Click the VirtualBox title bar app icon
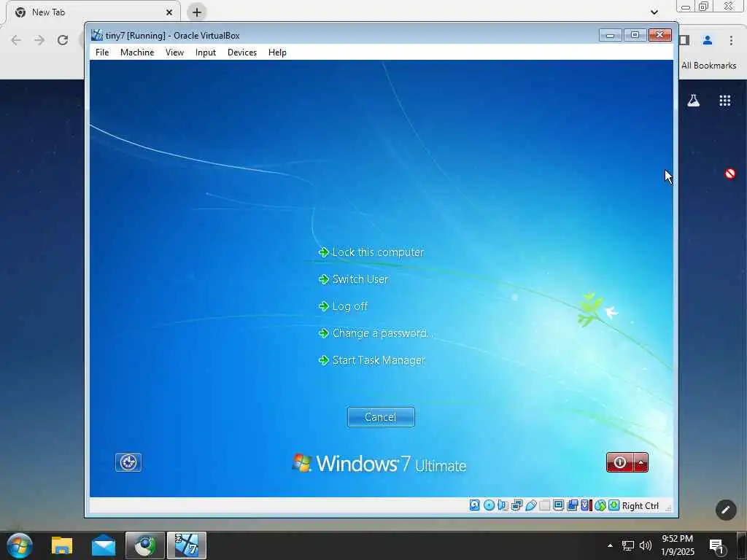Screen dimensions: 747x560 [x=97, y=35]
